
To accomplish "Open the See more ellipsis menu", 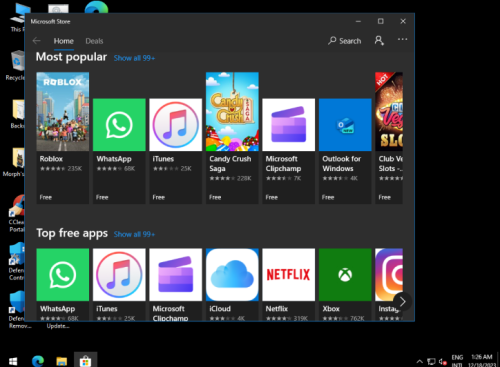I will click(402, 39).
